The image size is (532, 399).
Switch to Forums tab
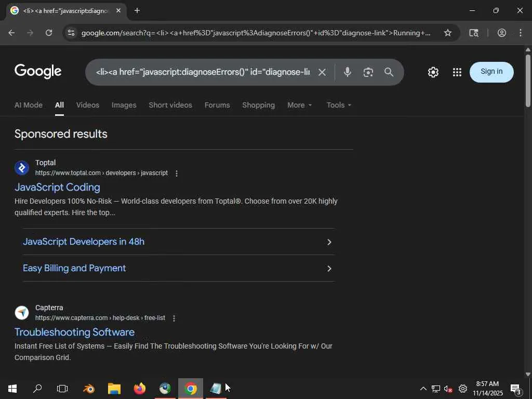click(x=217, y=105)
